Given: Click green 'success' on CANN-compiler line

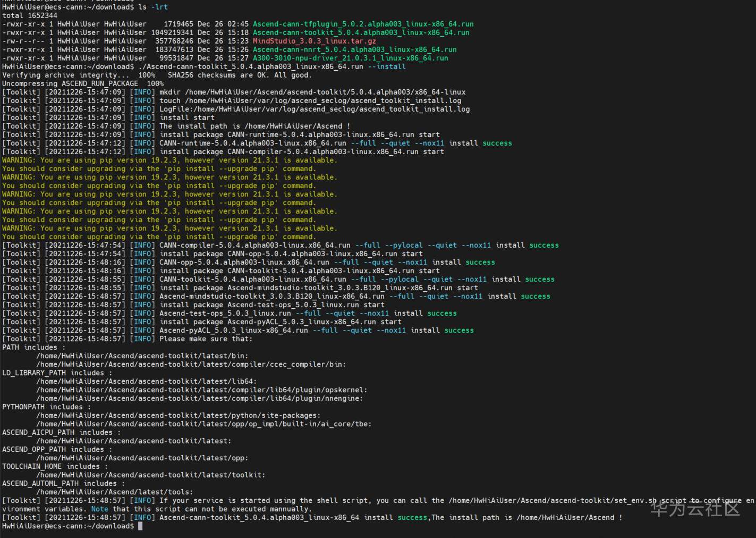Looking at the screenshot, I should (544, 245).
